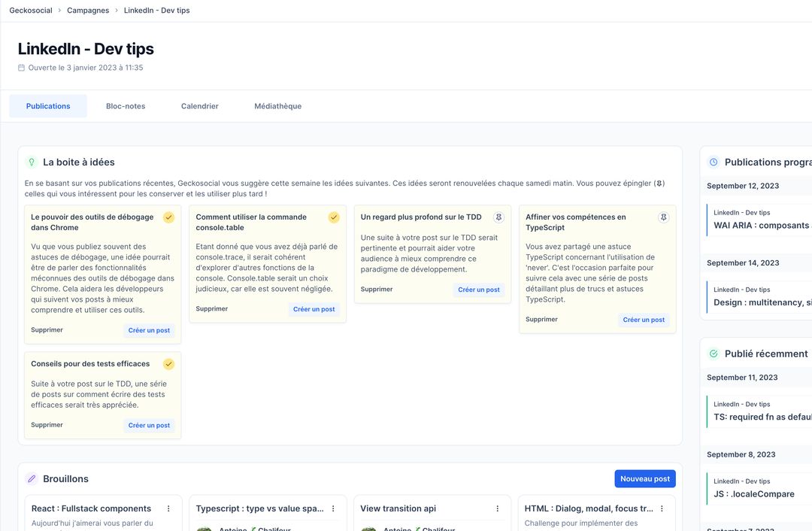Delete the 'Conseils pour des tests efficaces' idea
The image size is (812, 531).
pyautogui.click(x=47, y=425)
